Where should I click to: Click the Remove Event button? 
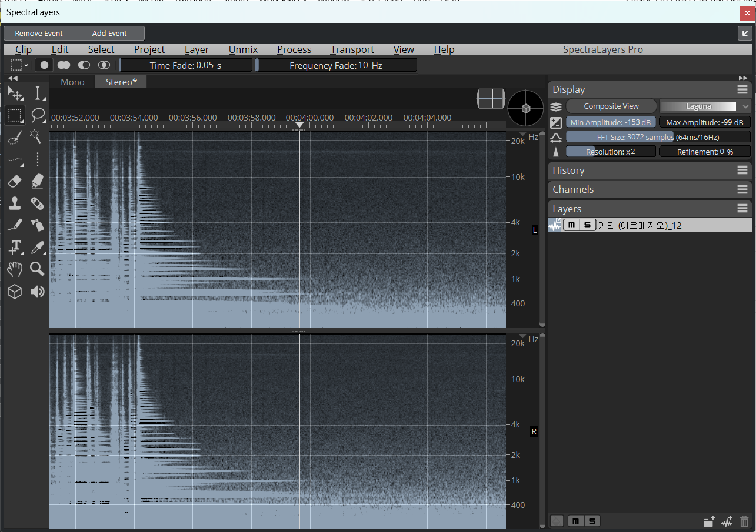pyautogui.click(x=39, y=34)
